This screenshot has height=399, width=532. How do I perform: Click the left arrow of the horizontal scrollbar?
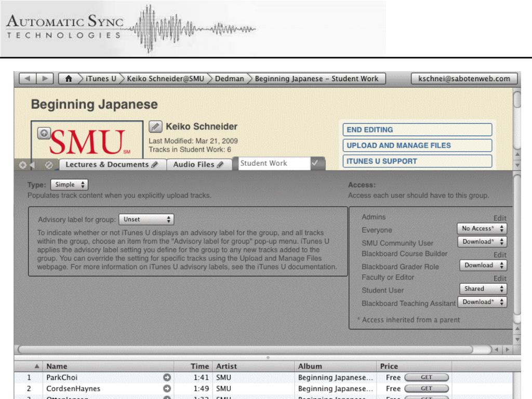coord(496,349)
